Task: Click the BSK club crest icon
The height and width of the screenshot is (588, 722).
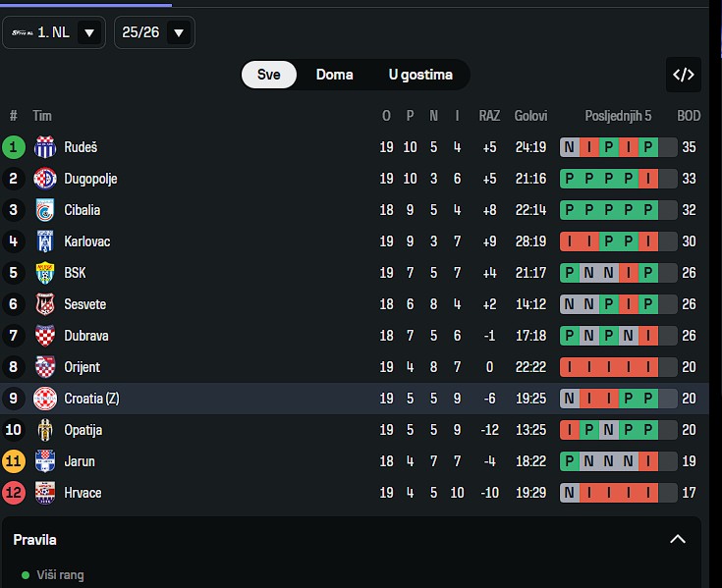Action: pos(45,273)
